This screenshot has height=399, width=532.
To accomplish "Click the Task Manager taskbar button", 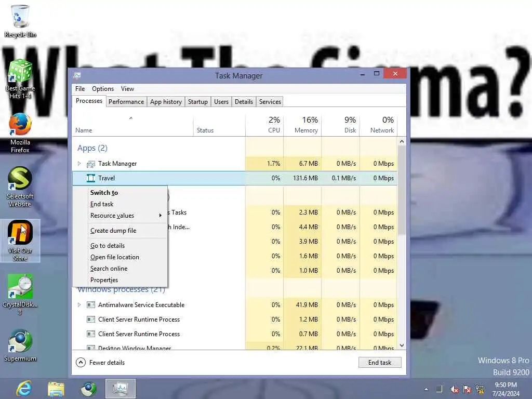I will coord(120,389).
